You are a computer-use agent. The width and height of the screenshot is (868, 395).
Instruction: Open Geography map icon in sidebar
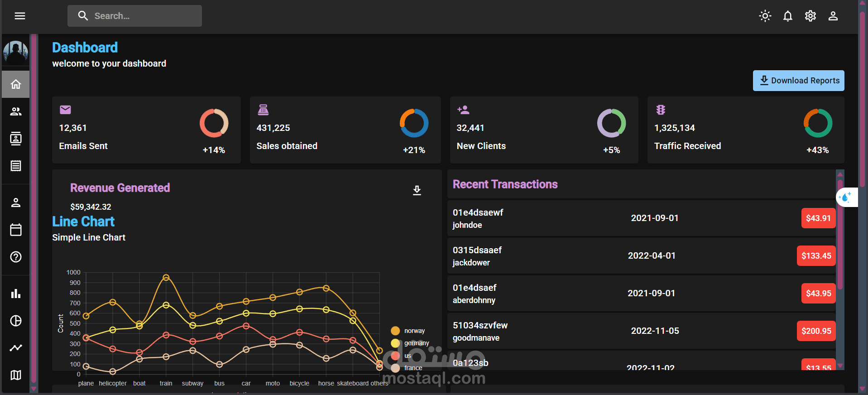16,375
